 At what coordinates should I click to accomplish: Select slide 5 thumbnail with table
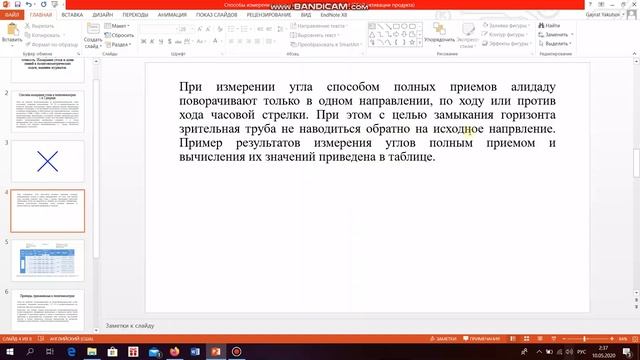48,260
